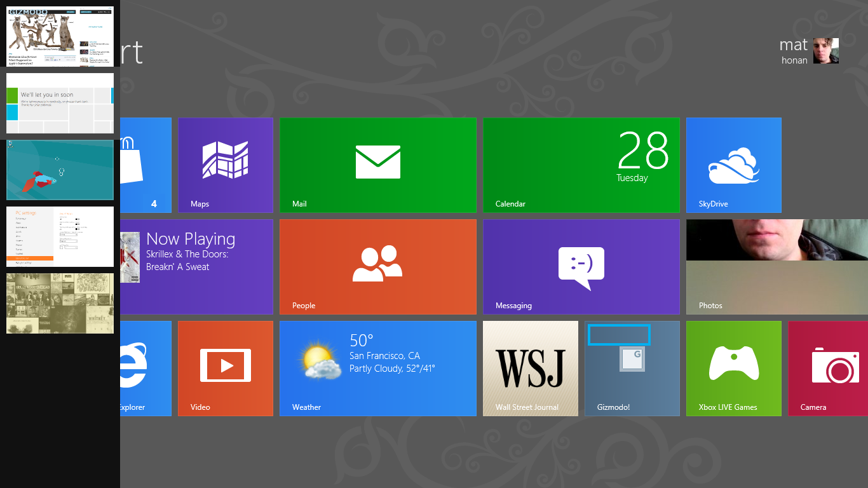The image size is (868, 488).
Task: Open the Photos tile
Action: pyautogui.click(x=777, y=267)
